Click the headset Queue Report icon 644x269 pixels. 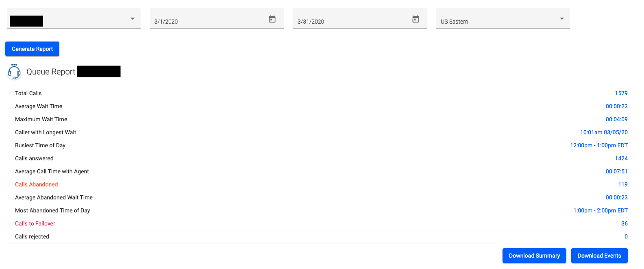point(13,72)
